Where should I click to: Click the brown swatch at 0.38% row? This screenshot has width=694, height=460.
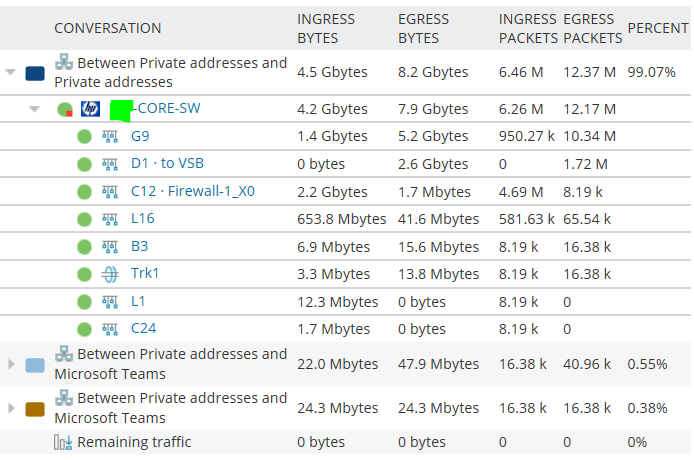coord(35,410)
